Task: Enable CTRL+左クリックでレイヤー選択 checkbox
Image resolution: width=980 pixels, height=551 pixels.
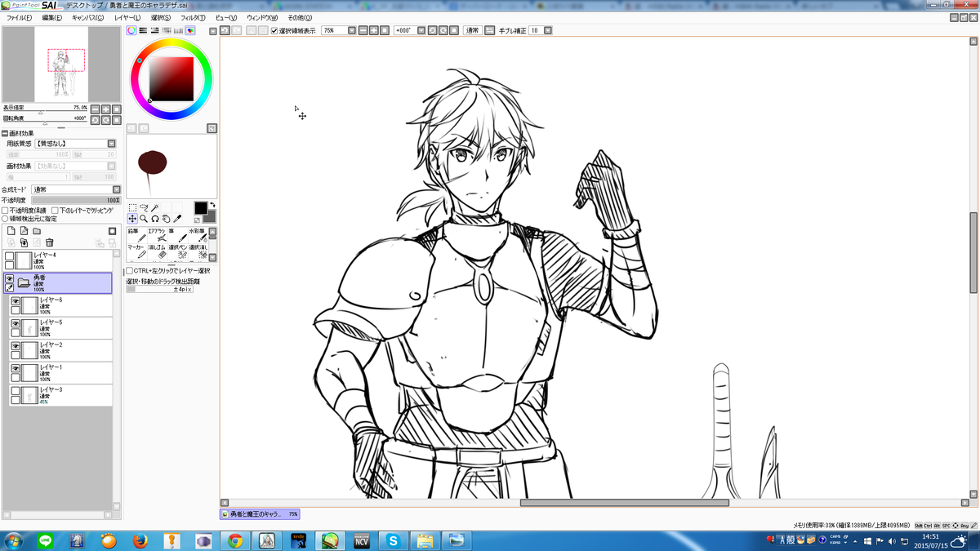Action: [129, 271]
